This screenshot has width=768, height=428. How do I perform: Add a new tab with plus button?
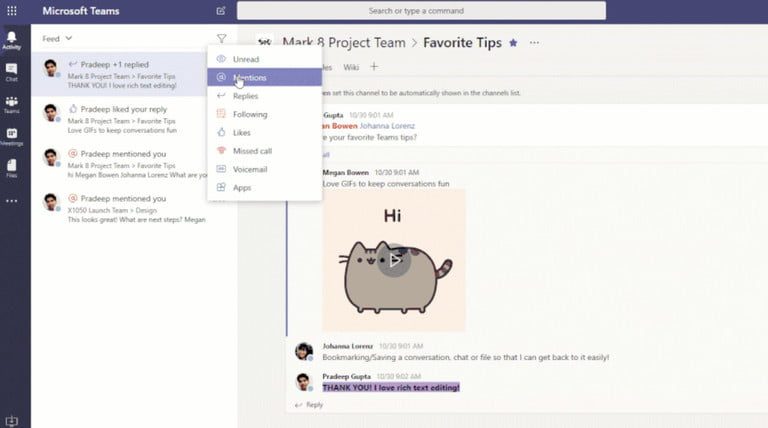[x=374, y=67]
